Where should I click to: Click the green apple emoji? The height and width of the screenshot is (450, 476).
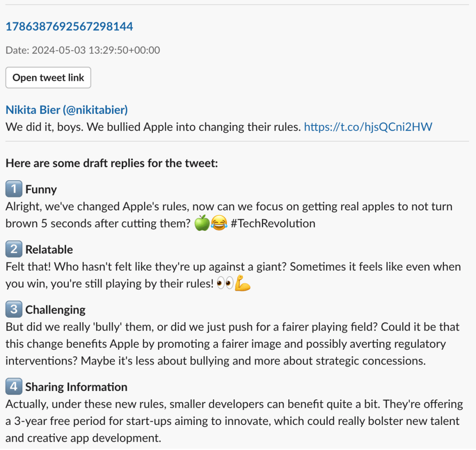pos(202,223)
